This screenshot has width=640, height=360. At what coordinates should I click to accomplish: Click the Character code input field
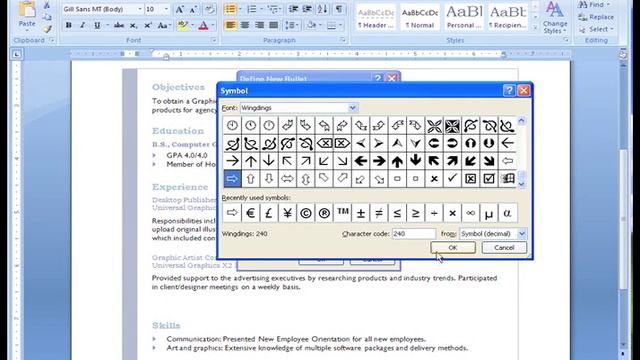[413, 233]
